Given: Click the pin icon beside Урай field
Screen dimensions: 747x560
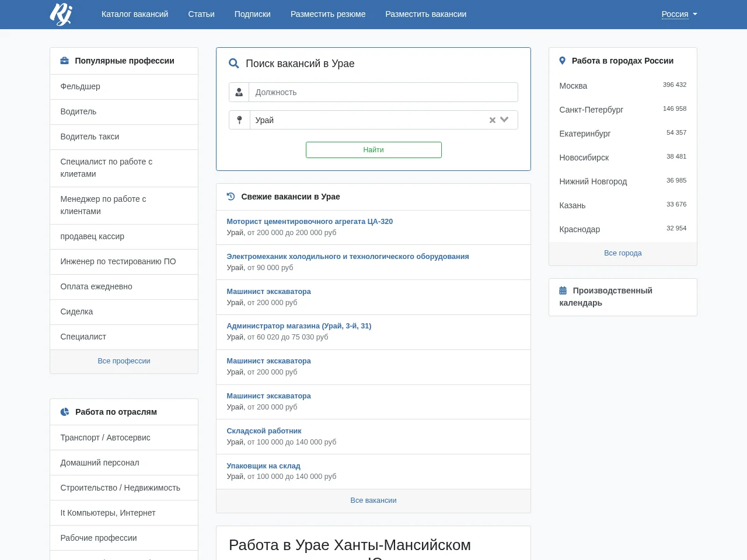Looking at the screenshot, I should [239, 120].
